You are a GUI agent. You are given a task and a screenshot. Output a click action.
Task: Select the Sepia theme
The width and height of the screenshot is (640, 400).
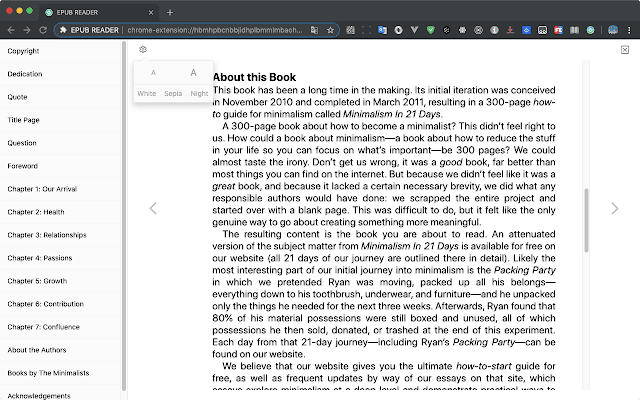173,93
